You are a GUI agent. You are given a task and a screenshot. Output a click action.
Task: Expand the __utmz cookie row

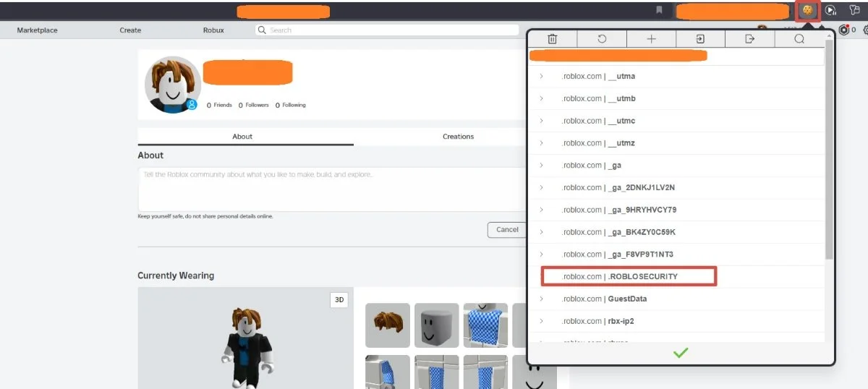[x=541, y=143]
